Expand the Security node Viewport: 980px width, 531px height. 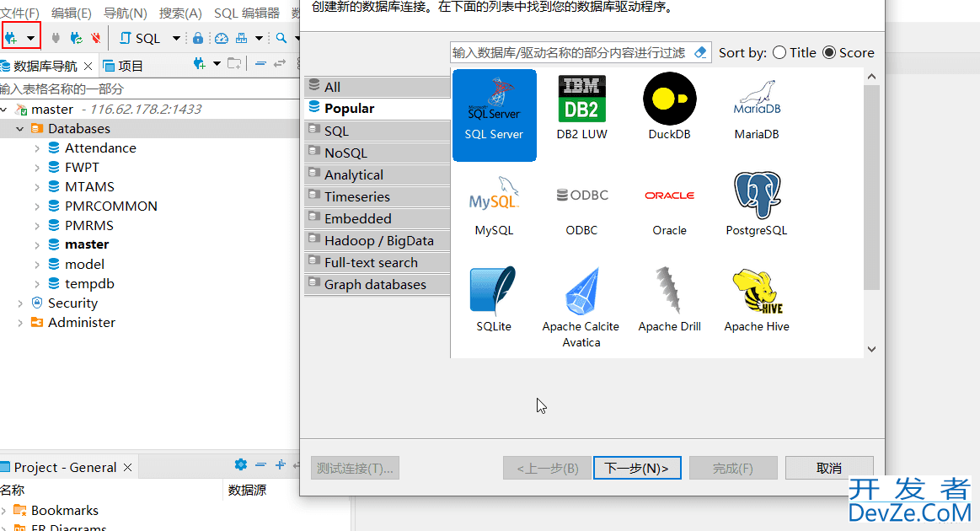coord(20,303)
